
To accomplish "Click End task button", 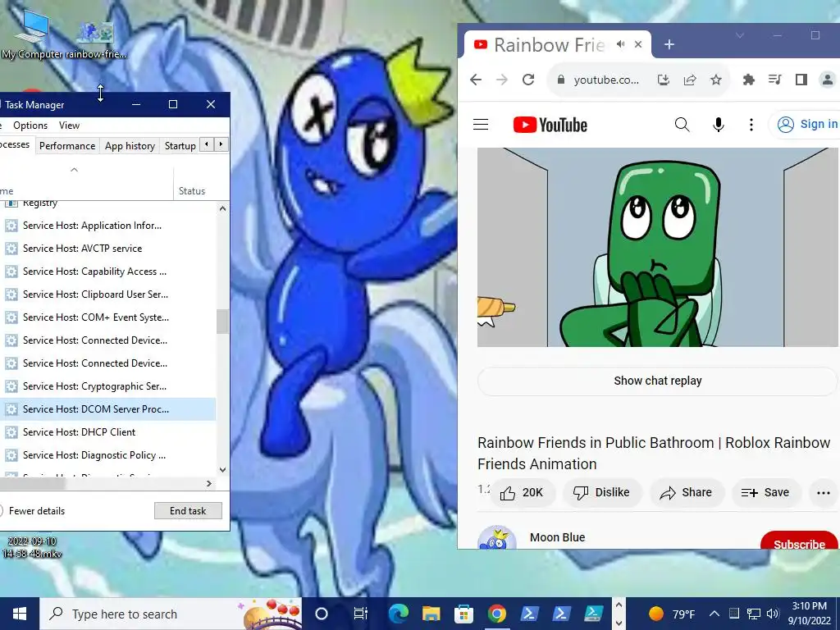I will (188, 511).
